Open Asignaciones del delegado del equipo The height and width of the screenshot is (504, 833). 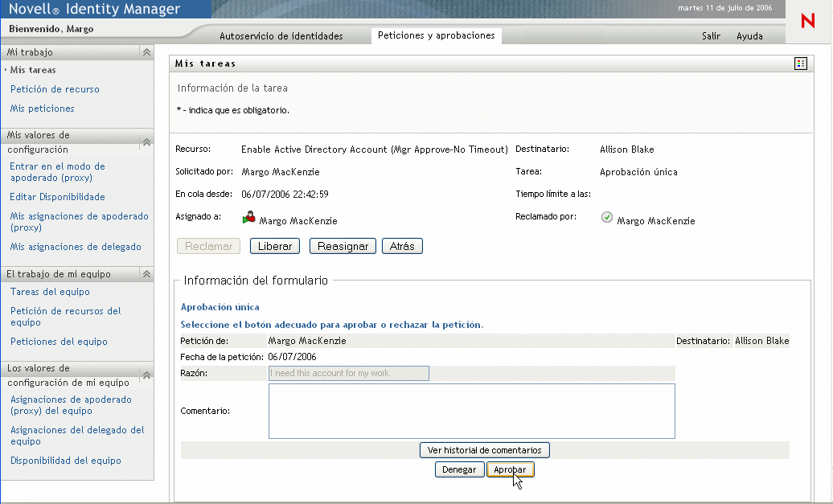77,436
